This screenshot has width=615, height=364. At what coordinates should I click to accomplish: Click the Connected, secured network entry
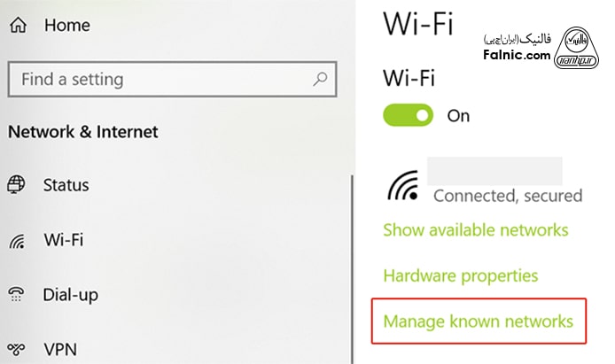(507, 195)
